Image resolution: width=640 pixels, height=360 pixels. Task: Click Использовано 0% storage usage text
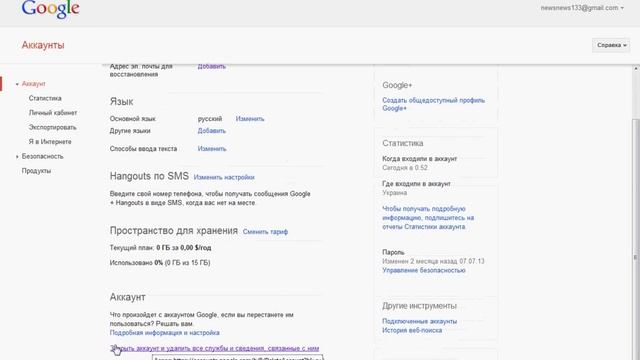160,263
